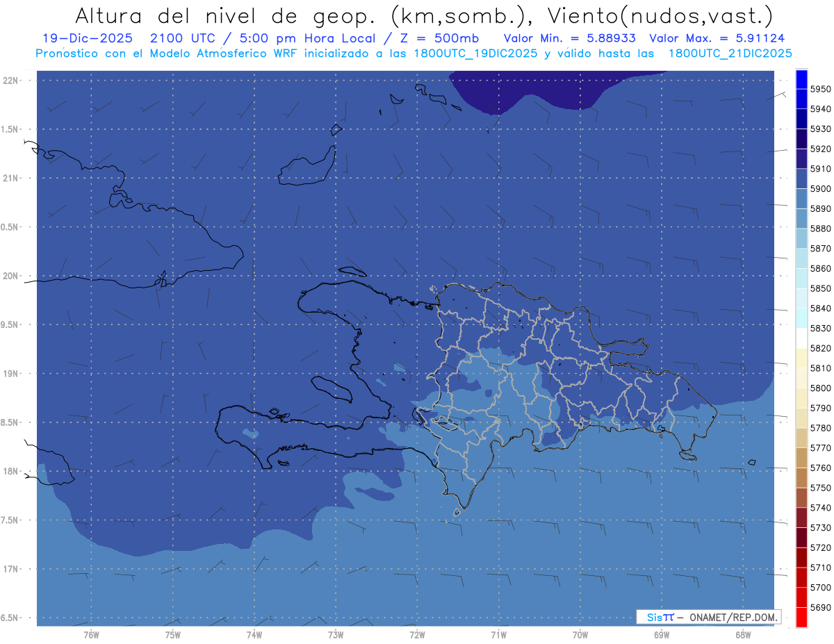
Task: Click the '5920' value on the color scale
Action: point(820,149)
